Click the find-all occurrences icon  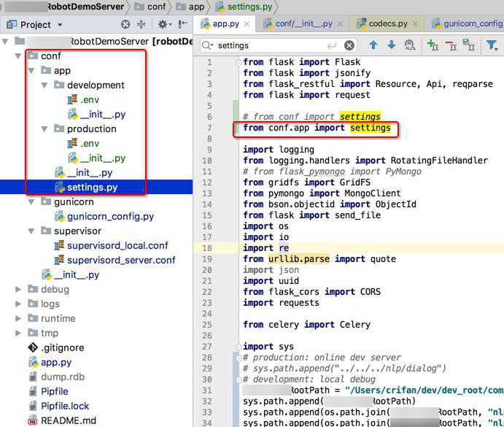(x=409, y=45)
